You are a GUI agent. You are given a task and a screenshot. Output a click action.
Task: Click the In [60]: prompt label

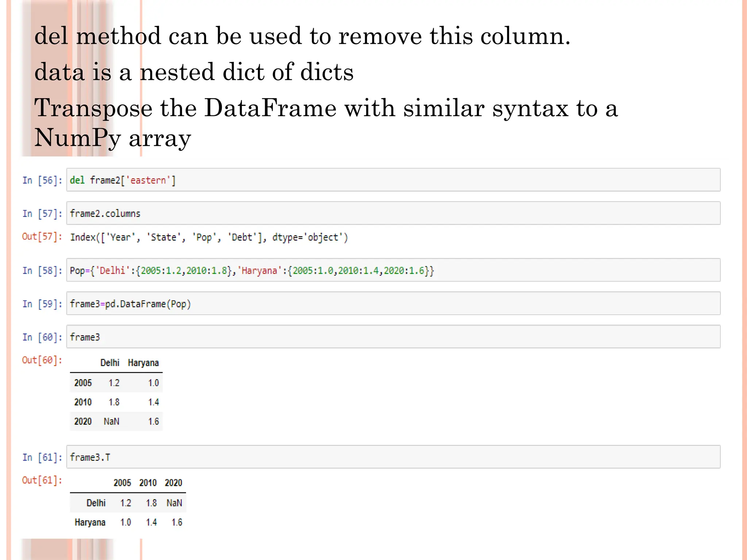pos(42,337)
